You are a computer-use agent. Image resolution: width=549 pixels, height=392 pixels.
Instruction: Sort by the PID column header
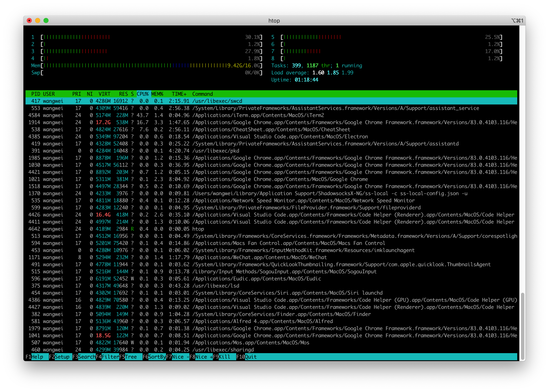coord(36,94)
